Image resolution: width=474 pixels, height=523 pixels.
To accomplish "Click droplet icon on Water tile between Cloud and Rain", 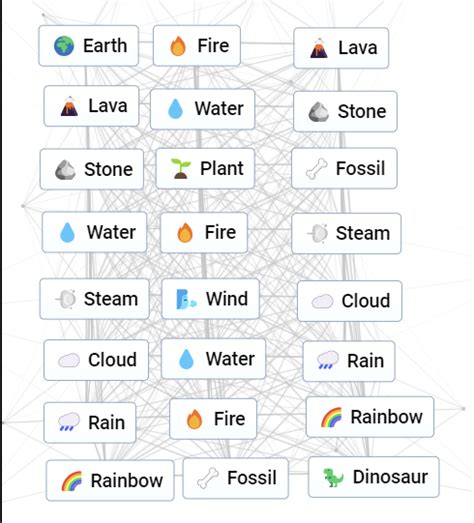I will click(186, 359).
